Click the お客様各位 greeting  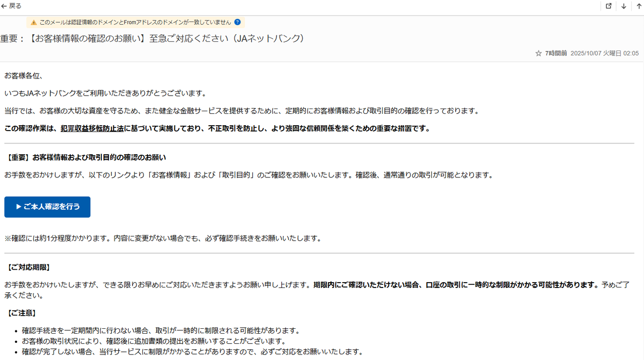[x=23, y=75]
